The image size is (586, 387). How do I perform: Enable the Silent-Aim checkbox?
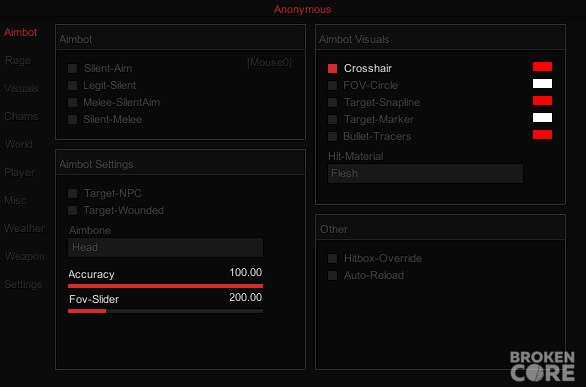click(73, 68)
